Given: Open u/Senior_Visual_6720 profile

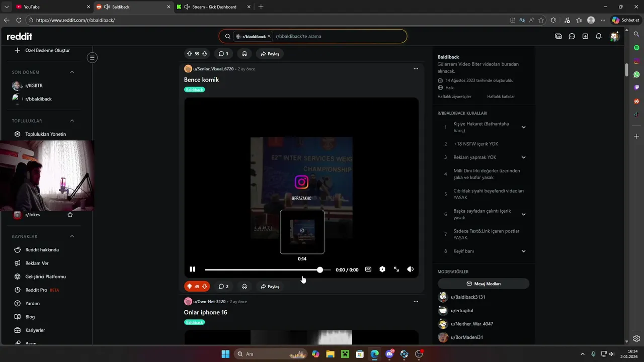Looking at the screenshot, I should [213, 69].
